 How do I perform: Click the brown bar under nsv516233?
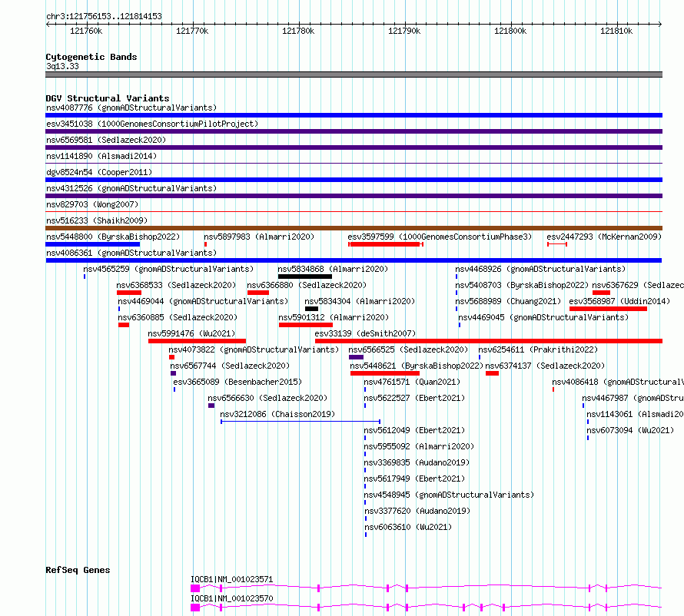click(354, 228)
